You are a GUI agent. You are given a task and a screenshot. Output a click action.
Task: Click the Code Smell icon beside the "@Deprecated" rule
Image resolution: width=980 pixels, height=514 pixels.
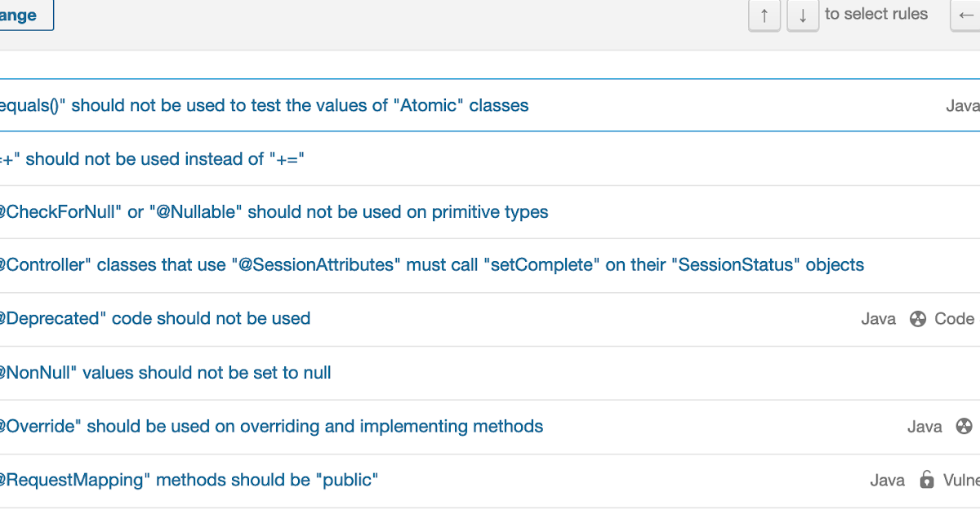918,319
